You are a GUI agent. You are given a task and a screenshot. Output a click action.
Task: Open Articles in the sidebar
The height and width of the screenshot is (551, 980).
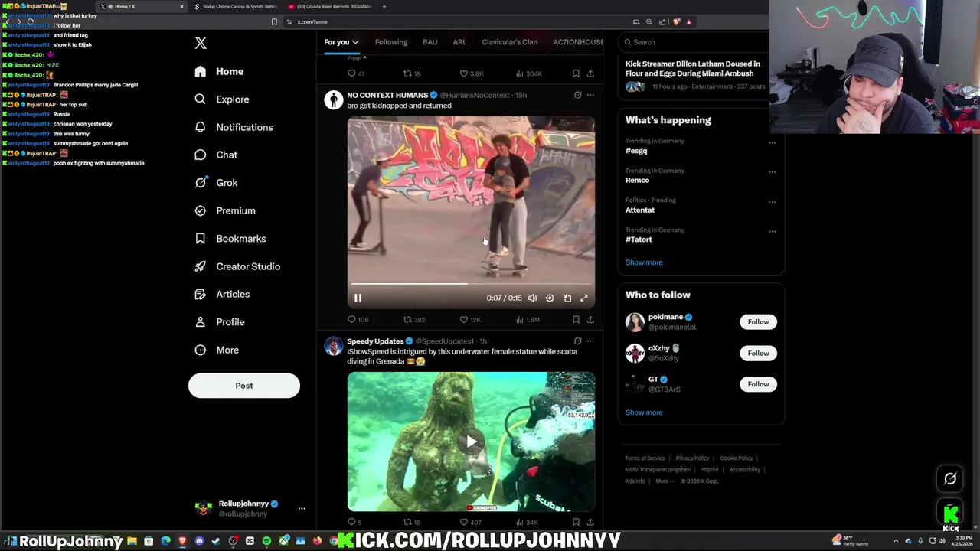[x=222, y=294]
